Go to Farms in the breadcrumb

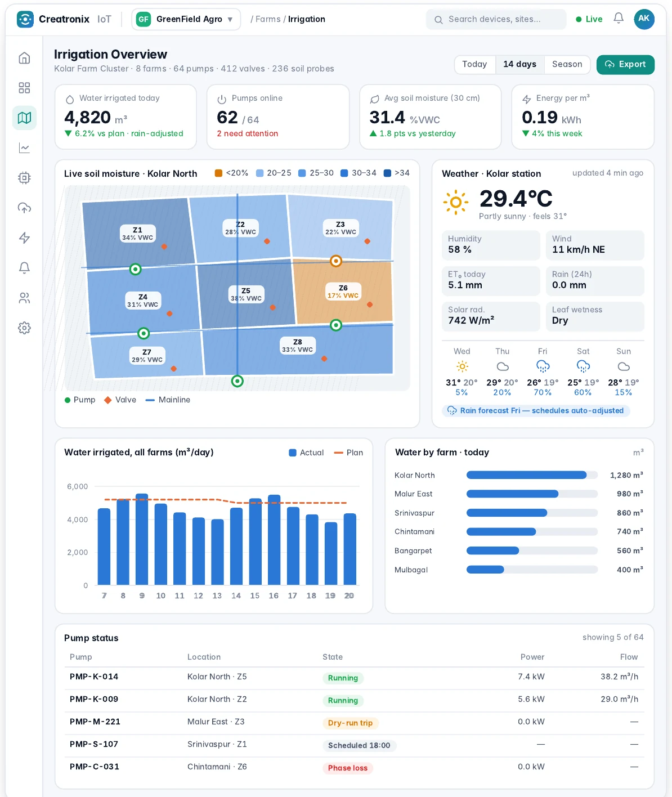click(268, 19)
